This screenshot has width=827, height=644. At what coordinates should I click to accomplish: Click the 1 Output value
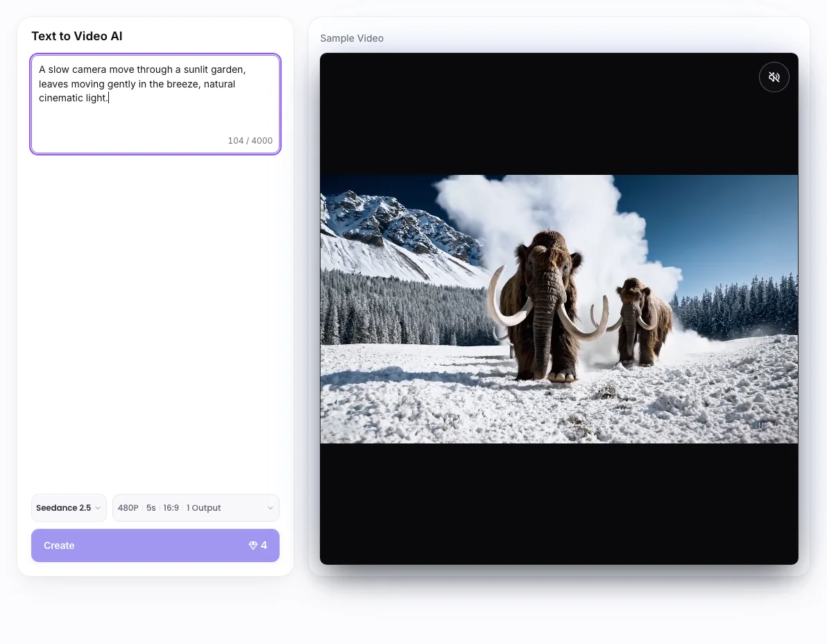click(203, 508)
